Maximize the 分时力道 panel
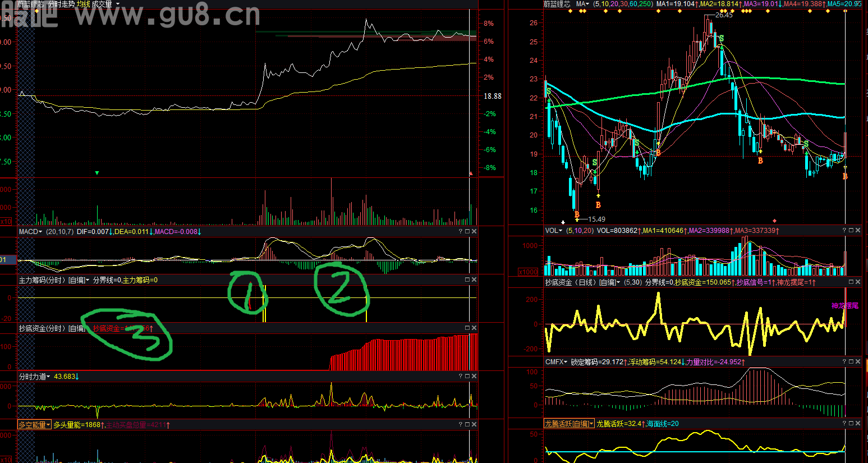The height and width of the screenshot is (463, 868). click(x=467, y=376)
